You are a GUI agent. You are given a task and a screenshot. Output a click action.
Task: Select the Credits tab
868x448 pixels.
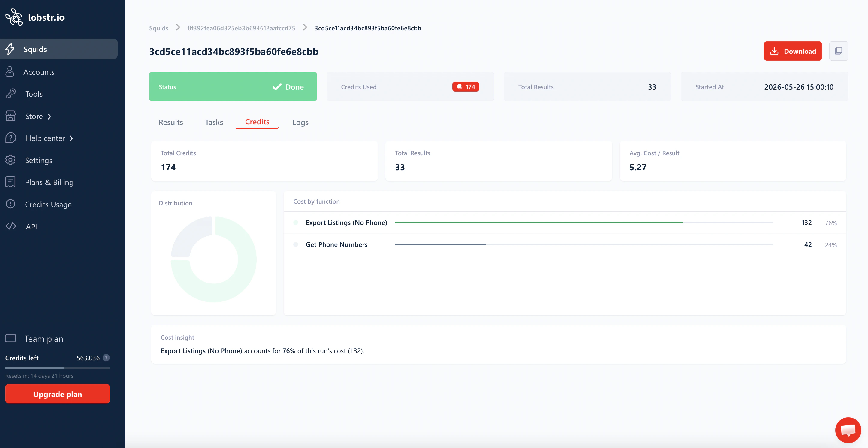[257, 122]
